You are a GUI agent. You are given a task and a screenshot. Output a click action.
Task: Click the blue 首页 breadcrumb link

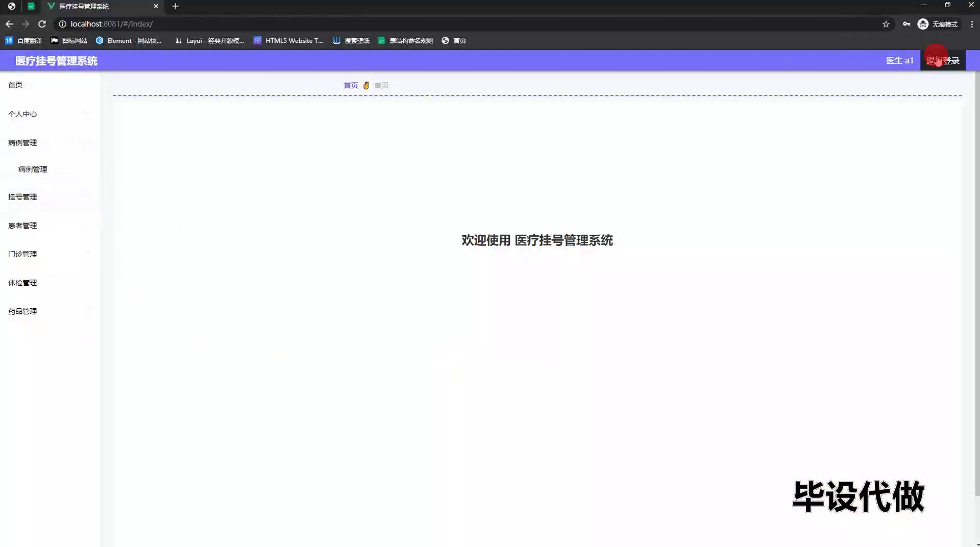coord(351,86)
